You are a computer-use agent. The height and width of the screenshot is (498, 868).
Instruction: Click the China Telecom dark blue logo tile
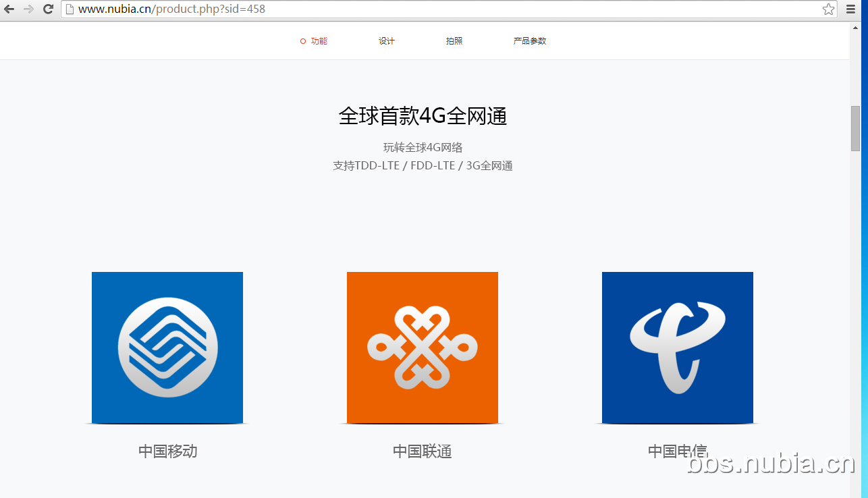[678, 348]
